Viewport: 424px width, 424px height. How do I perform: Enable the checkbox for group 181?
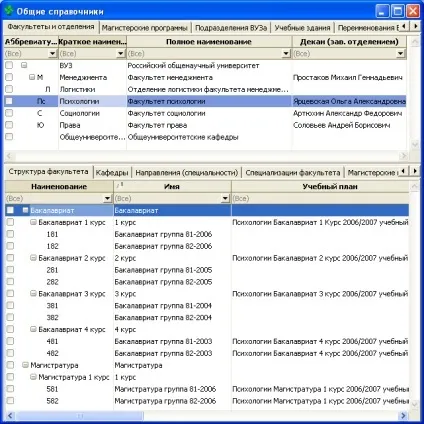pos(10,234)
